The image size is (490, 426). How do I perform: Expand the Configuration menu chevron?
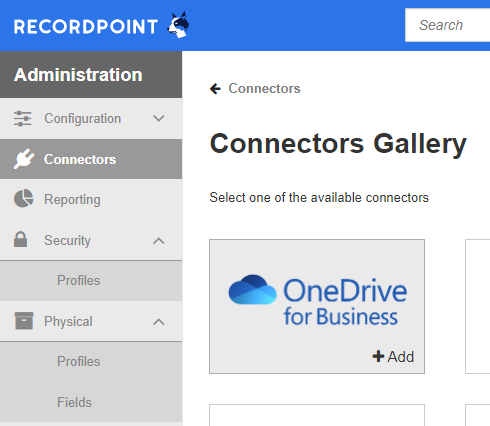[x=159, y=118]
